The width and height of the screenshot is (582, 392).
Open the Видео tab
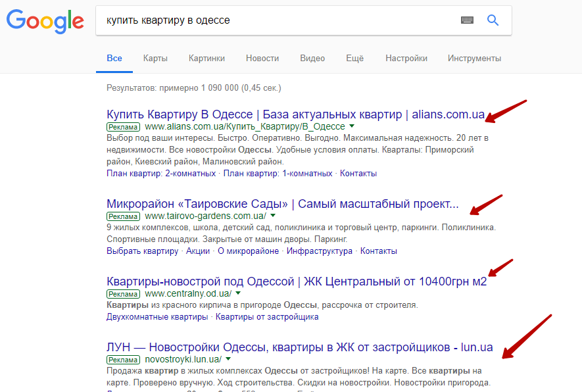tap(312, 59)
